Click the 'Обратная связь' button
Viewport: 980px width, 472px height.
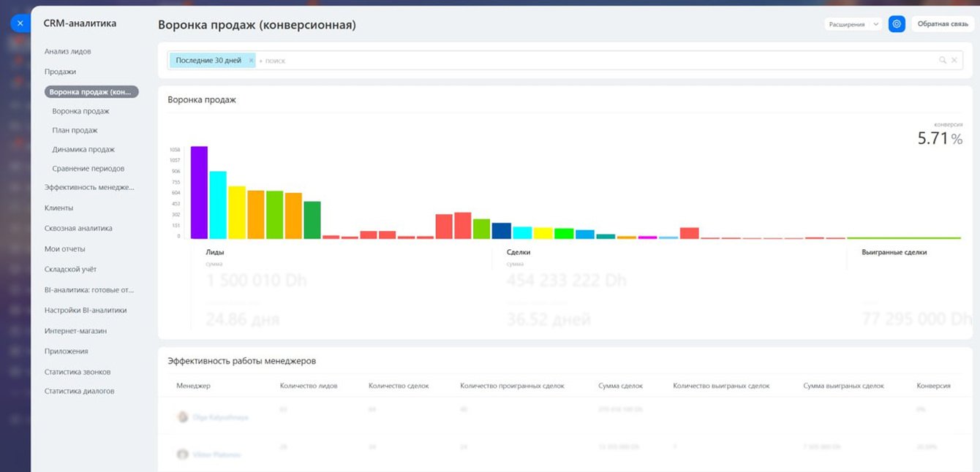tap(943, 24)
